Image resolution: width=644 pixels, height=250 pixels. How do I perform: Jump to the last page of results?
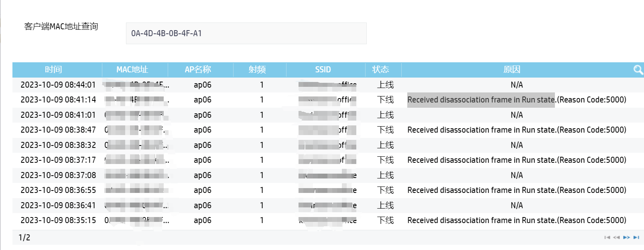636,238
